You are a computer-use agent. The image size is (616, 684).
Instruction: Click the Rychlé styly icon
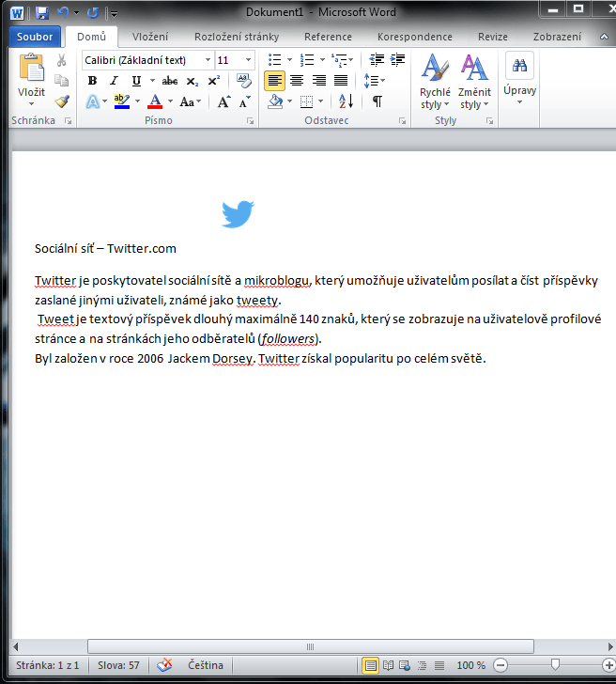coord(435,68)
